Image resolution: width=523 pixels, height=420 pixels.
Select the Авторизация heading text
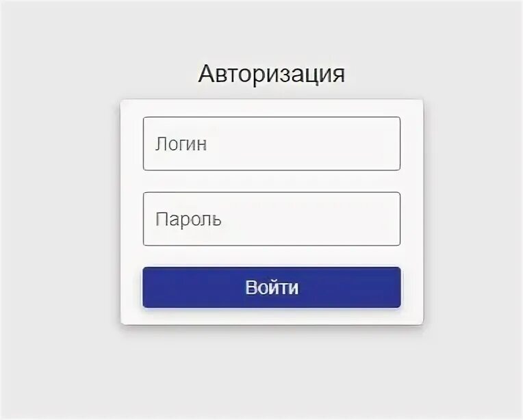point(272,74)
